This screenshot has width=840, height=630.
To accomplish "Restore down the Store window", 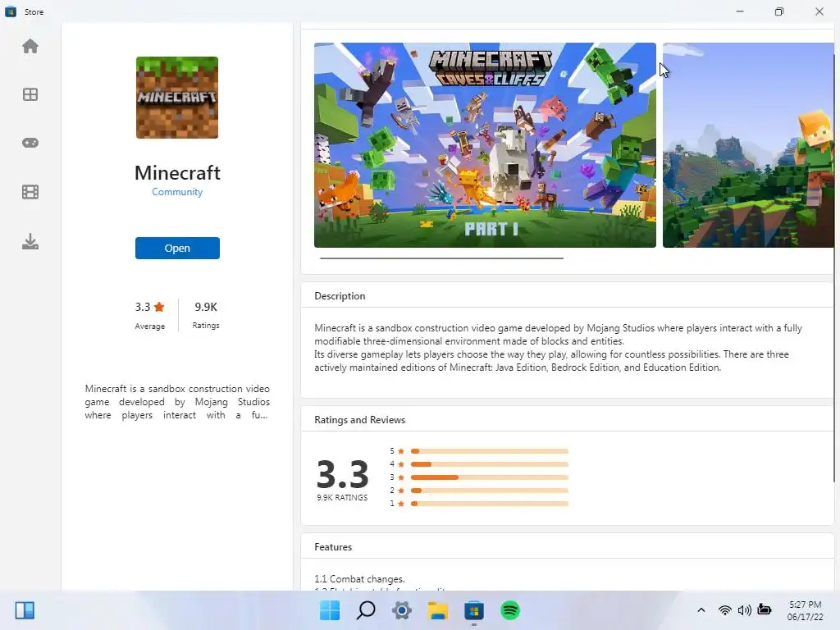I will coord(779,11).
